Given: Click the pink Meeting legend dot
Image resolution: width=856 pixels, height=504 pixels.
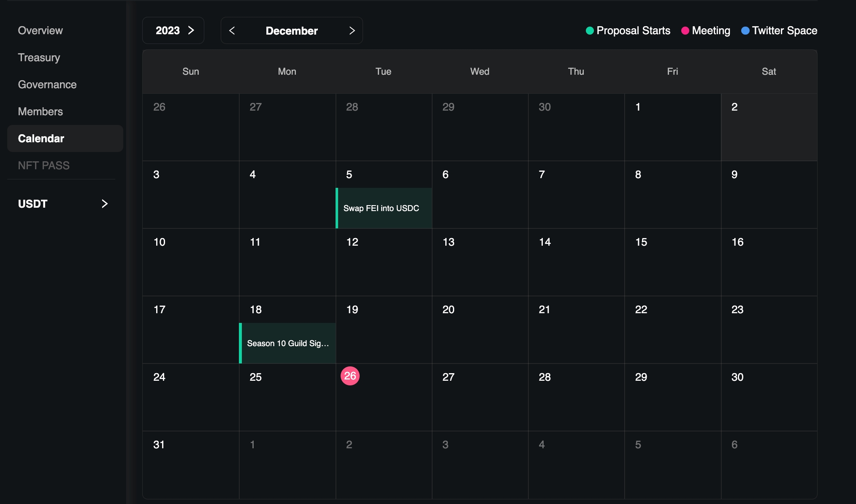Looking at the screenshot, I should (685, 31).
